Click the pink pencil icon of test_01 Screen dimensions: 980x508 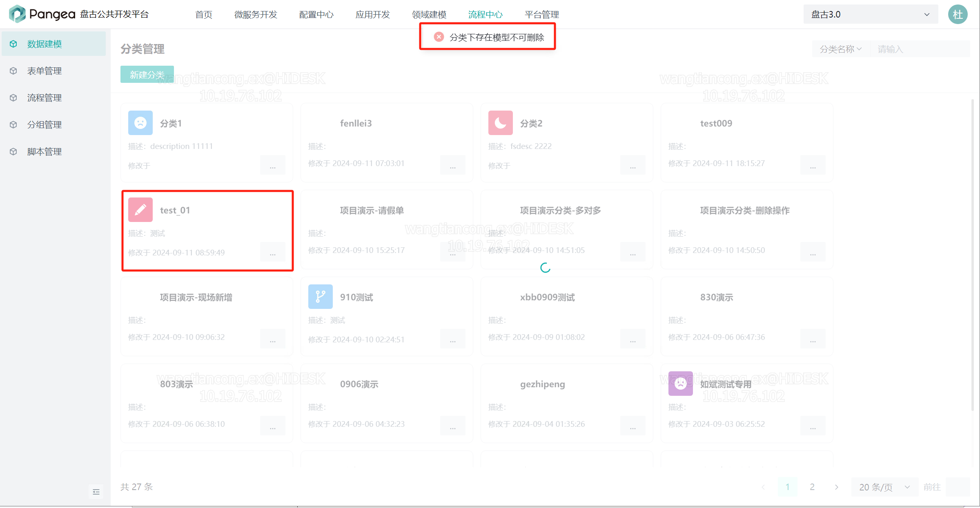coord(140,210)
